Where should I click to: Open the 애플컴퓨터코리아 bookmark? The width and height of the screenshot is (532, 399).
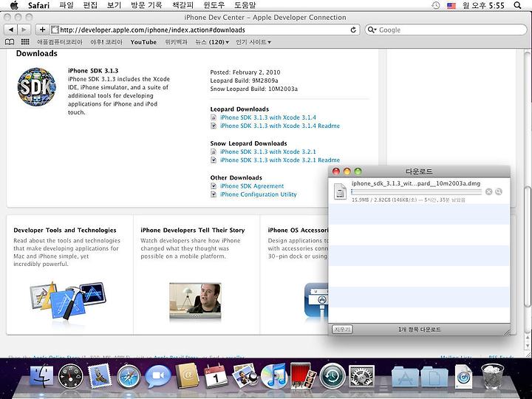[x=60, y=42]
